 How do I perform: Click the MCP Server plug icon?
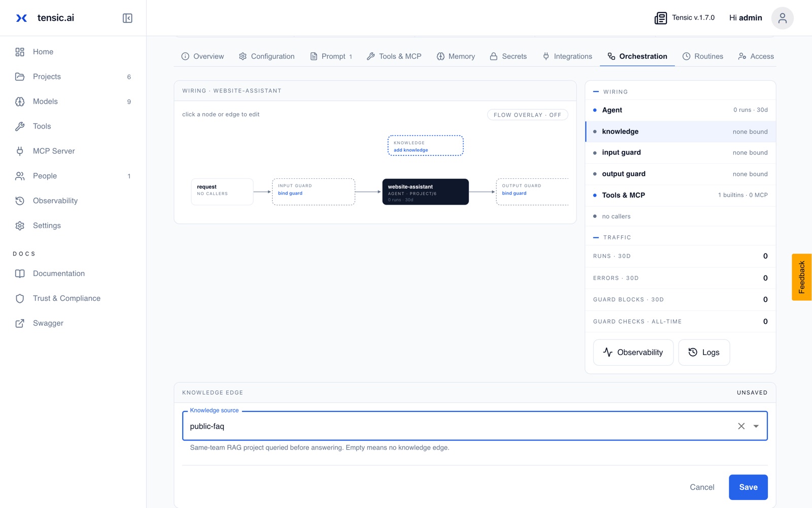click(x=20, y=151)
